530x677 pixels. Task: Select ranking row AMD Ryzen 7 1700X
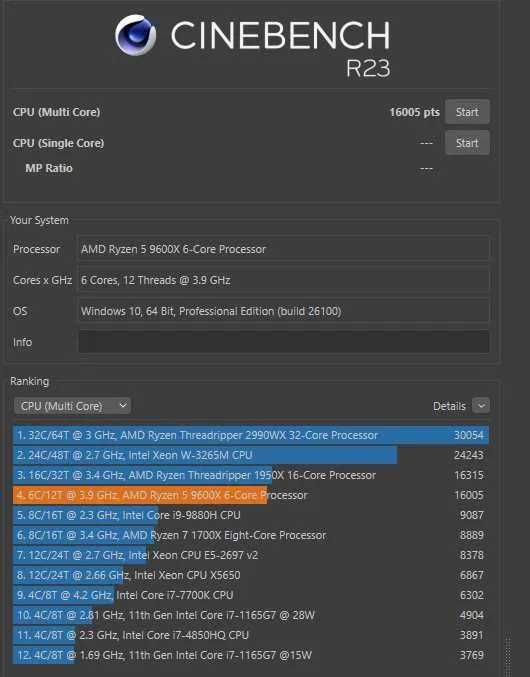[251, 535]
